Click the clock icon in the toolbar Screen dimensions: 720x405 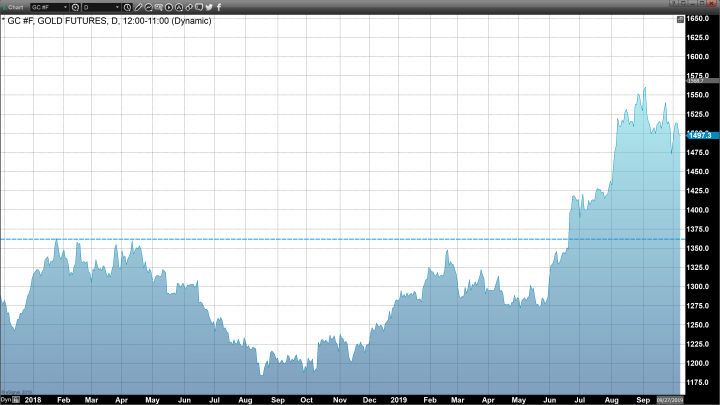point(126,7)
